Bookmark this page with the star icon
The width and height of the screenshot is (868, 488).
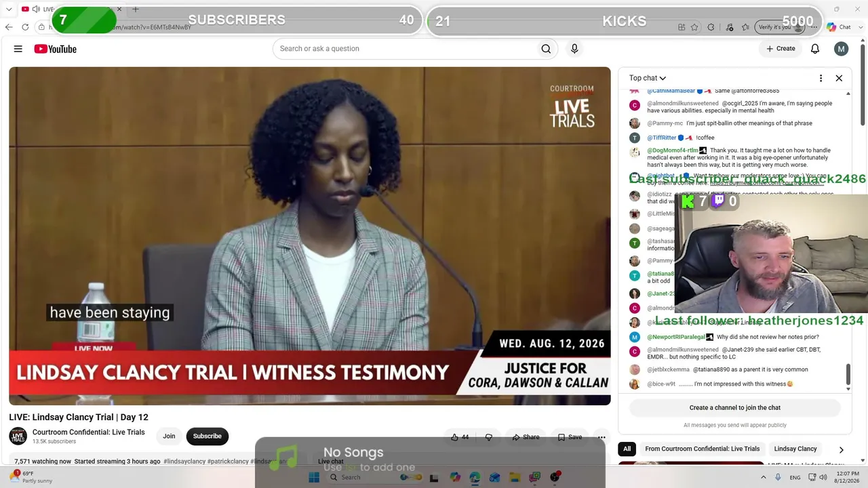point(694,27)
